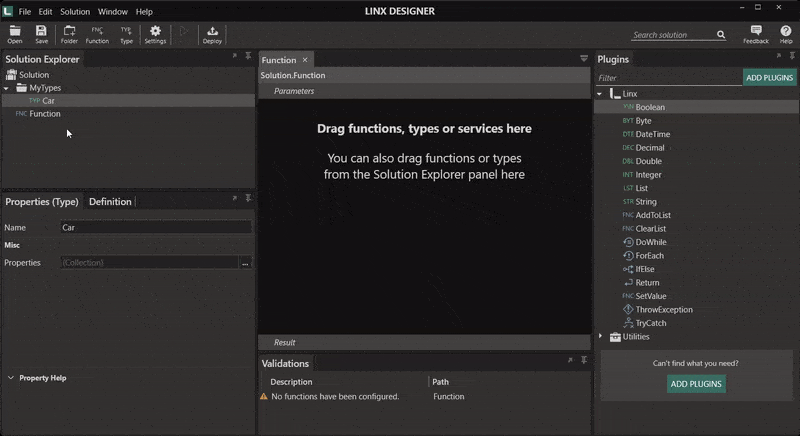800x436 pixels.
Task: Open the File menu
Action: pyautogui.click(x=24, y=11)
